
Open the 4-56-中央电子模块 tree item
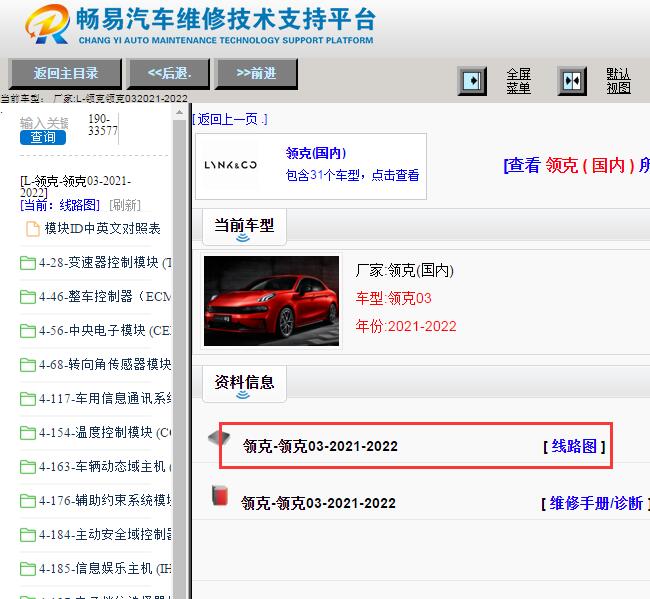105,330
